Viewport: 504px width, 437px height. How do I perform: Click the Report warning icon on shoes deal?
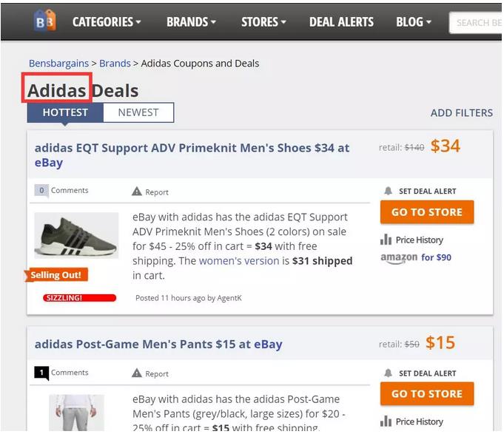pyautogui.click(x=137, y=192)
